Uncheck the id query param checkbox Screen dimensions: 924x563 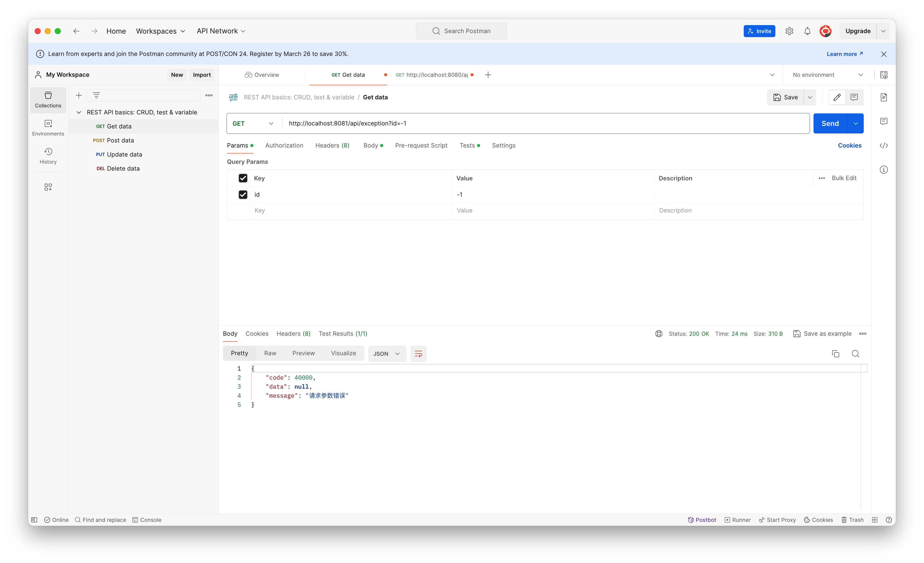click(243, 195)
